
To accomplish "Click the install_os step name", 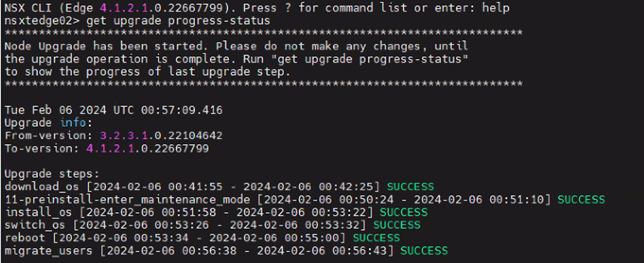I will coord(39,212).
